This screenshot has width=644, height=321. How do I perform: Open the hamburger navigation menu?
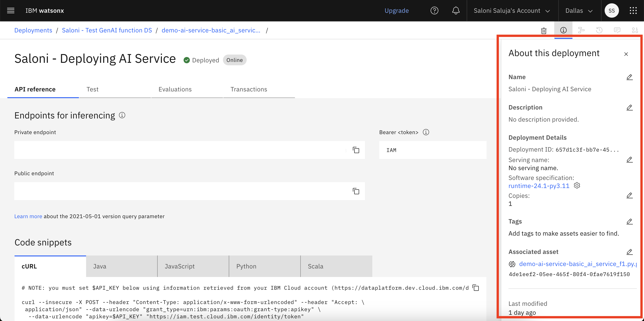(x=11, y=11)
